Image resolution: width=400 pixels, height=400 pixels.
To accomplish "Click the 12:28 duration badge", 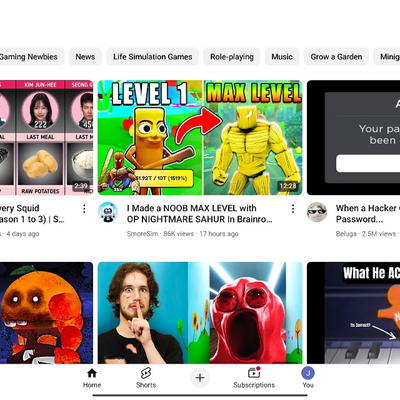I will tap(288, 186).
